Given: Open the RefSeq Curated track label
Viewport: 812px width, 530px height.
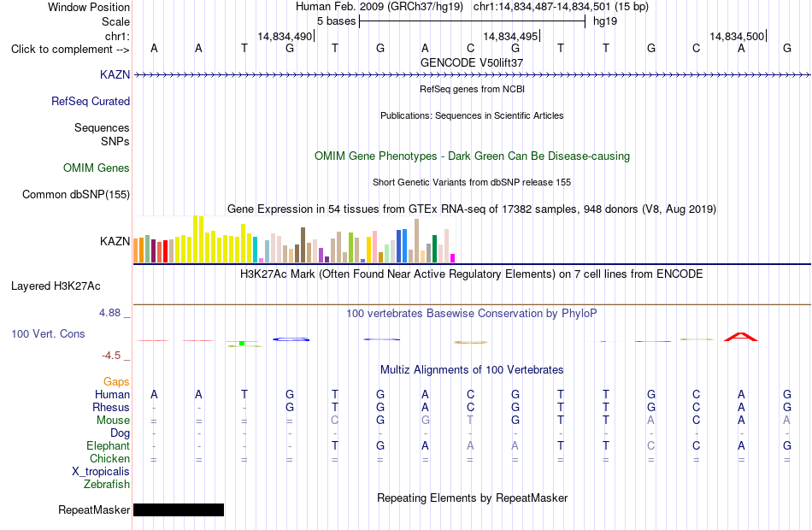Looking at the screenshot, I should coord(91,101).
